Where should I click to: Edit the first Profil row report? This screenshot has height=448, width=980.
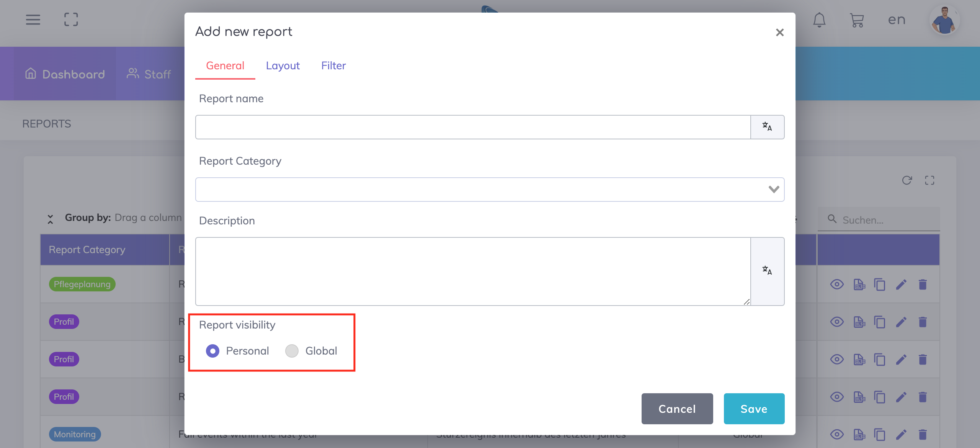coord(901,322)
